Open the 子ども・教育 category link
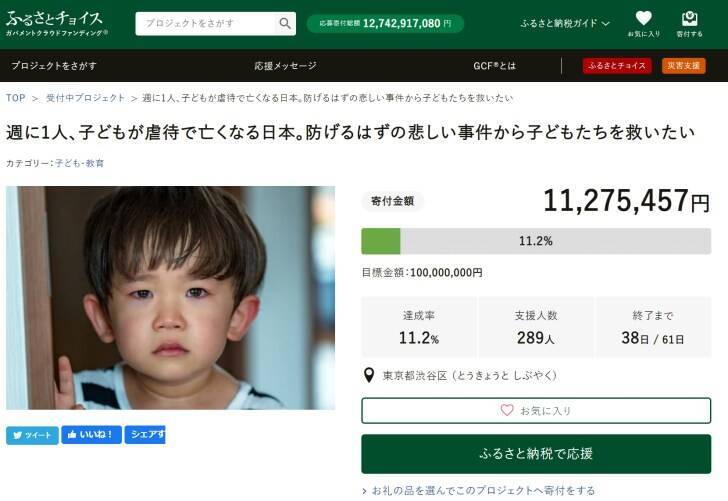The width and height of the screenshot is (728, 501). pyautogui.click(x=79, y=163)
